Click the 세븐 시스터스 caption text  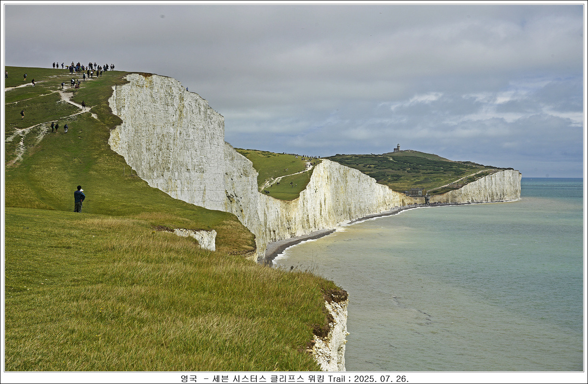pyautogui.click(x=239, y=378)
